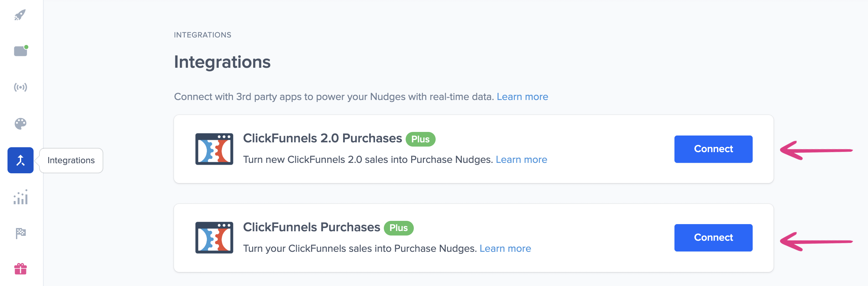Open the notification card icon with green dot
The height and width of the screenshot is (286, 868).
[x=21, y=51]
